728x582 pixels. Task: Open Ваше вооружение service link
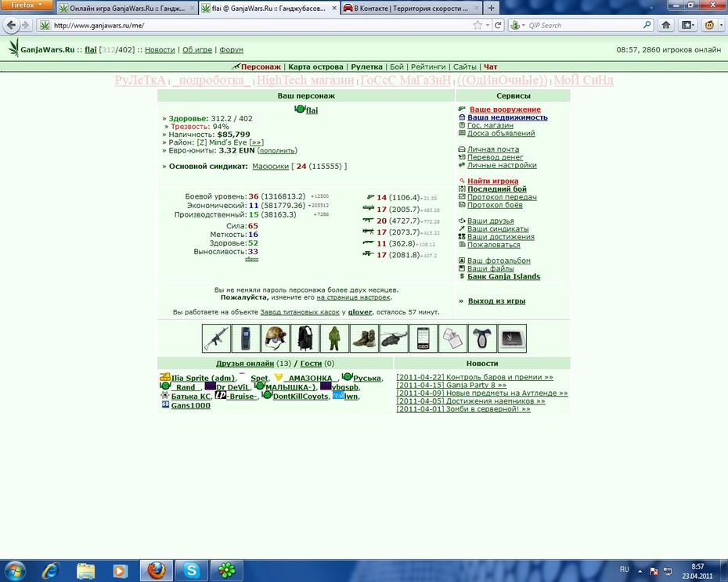click(x=505, y=110)
